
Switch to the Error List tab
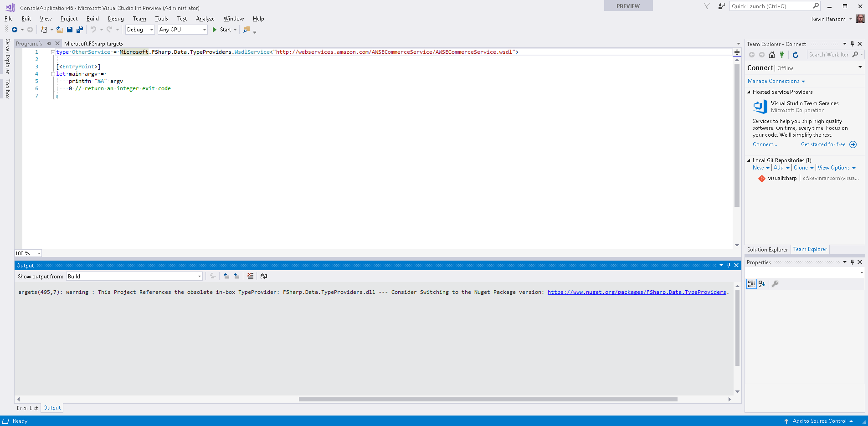click(27, 408)
